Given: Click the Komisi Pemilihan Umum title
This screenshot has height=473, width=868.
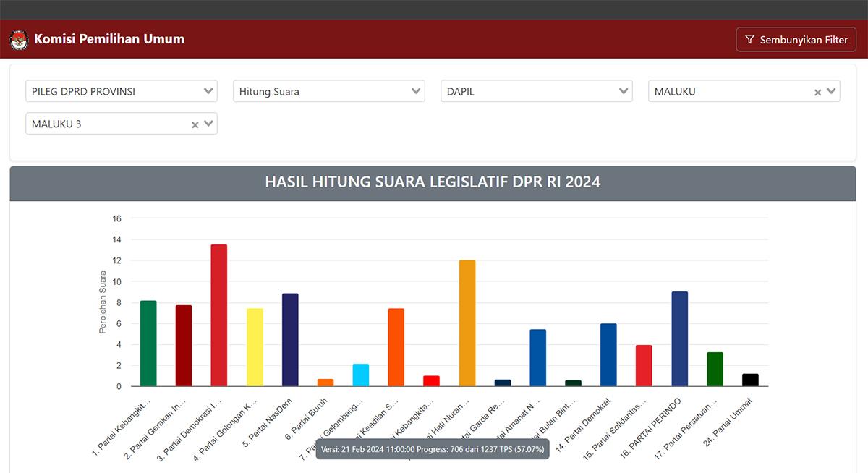Looking at the screenshot, I should [x=109, y=39].
